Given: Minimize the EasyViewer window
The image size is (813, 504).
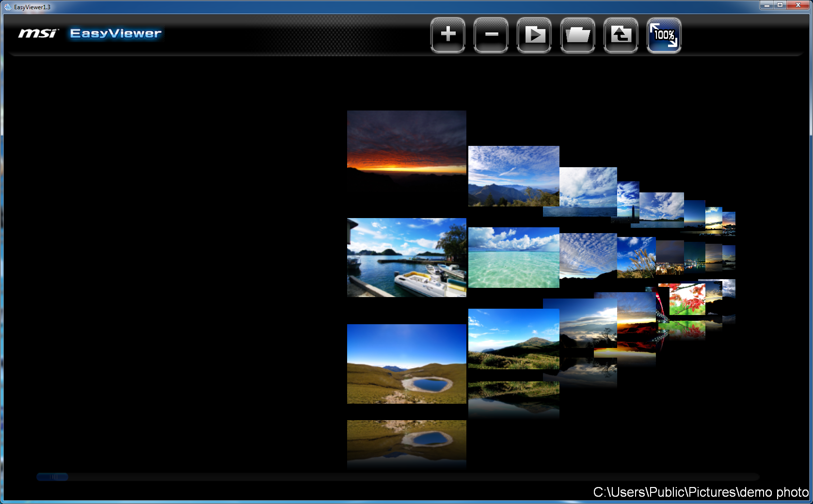Looking at the screenshot, I should click(x=767, y=5).
